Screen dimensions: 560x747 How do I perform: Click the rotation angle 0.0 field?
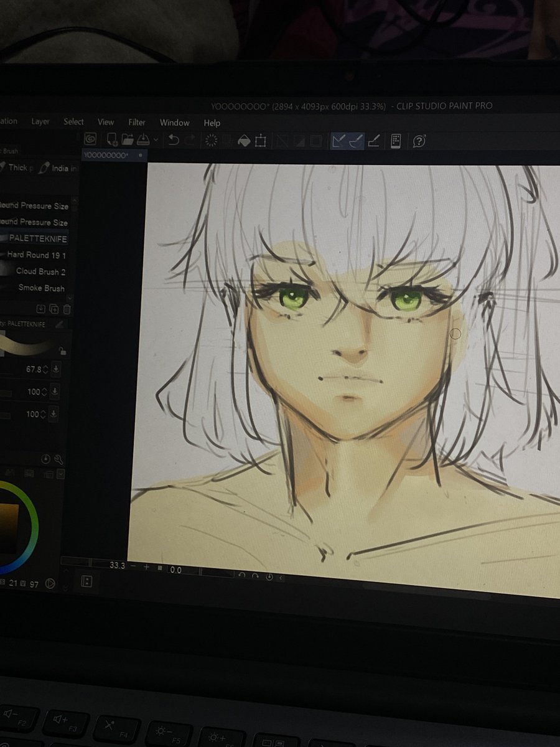pyautogui.click(x=176, y=570)
